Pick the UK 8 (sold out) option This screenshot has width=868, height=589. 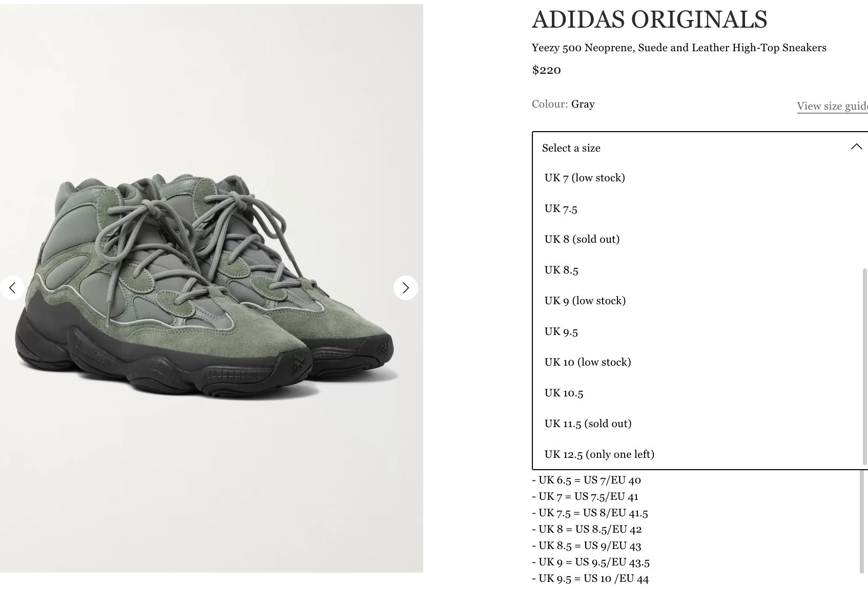coord(698,239)
